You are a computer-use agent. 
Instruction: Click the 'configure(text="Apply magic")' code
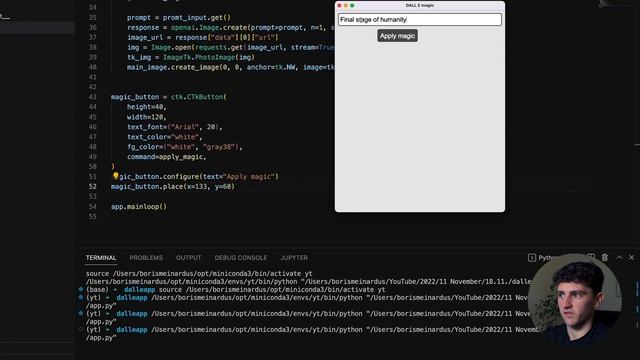coord(221,177)
